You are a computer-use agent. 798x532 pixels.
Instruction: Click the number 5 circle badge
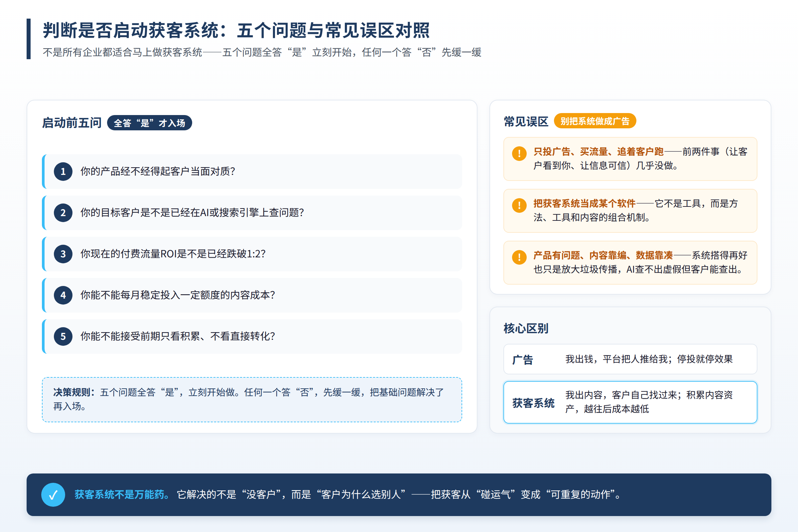click(63, 336)
